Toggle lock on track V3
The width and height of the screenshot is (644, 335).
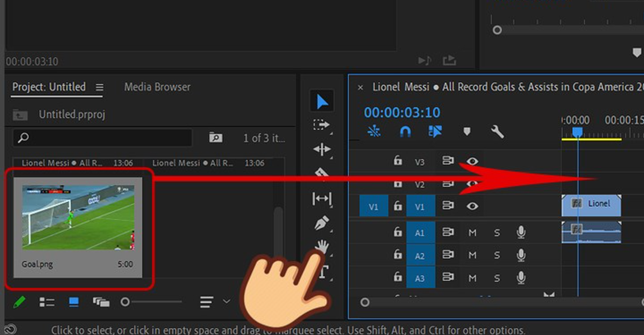(398, 160)
